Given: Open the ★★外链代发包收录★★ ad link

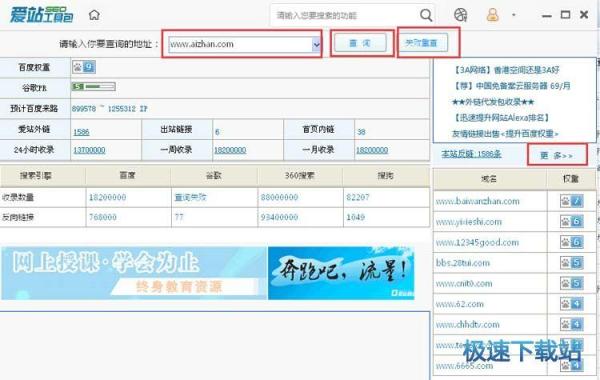Looking at the screenshot, I should (492, 102).
